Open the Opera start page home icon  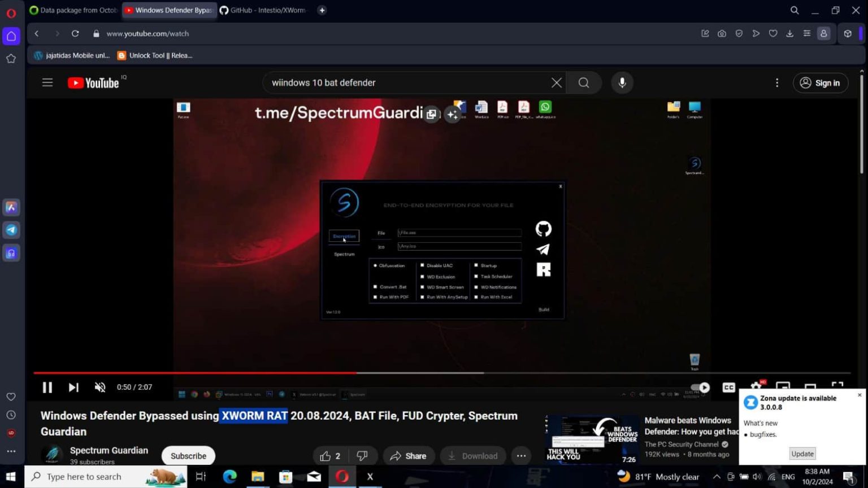tap(11, 37)
